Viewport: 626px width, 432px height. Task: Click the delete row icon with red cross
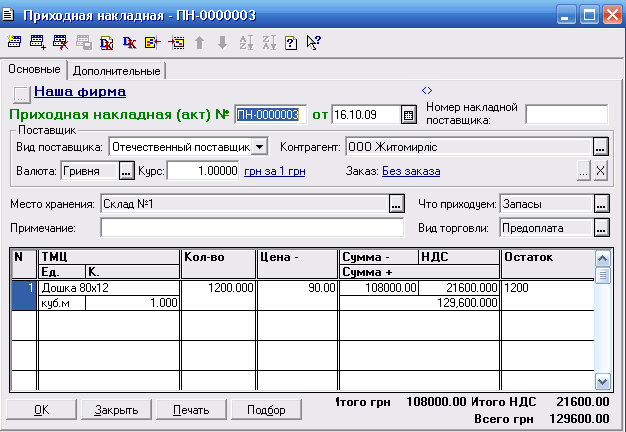[x=60, y=42]
